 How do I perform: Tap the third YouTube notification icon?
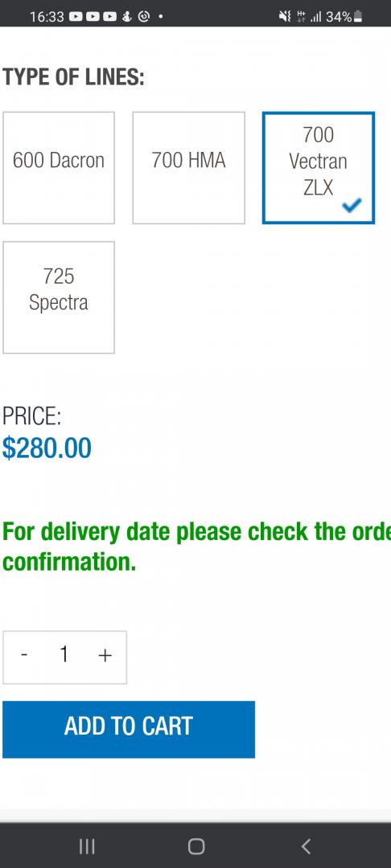click(110, 17)
